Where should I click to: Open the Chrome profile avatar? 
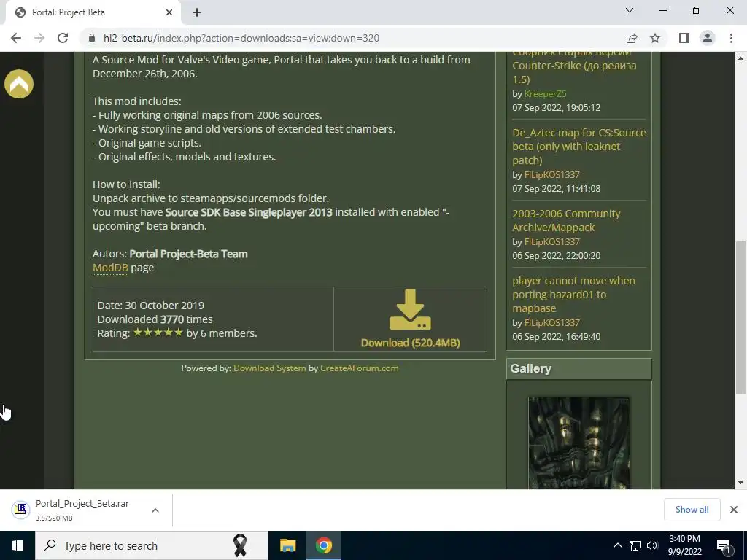point(708,38)
